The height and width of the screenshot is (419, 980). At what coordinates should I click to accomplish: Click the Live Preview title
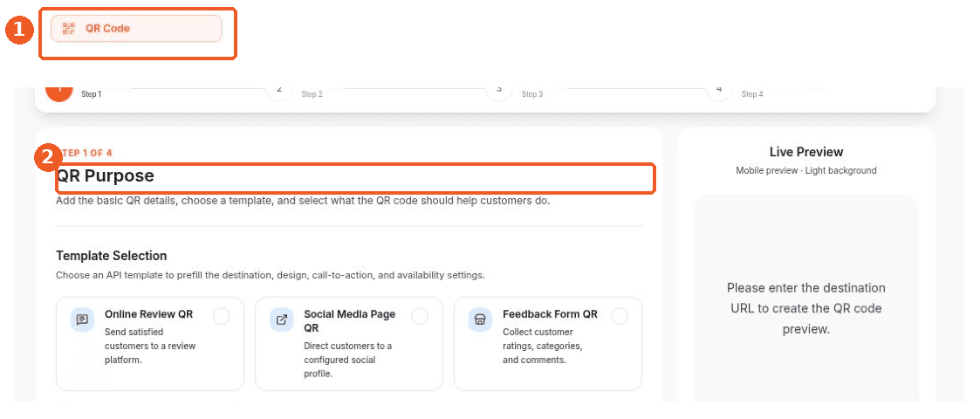[x=806, y=152]
